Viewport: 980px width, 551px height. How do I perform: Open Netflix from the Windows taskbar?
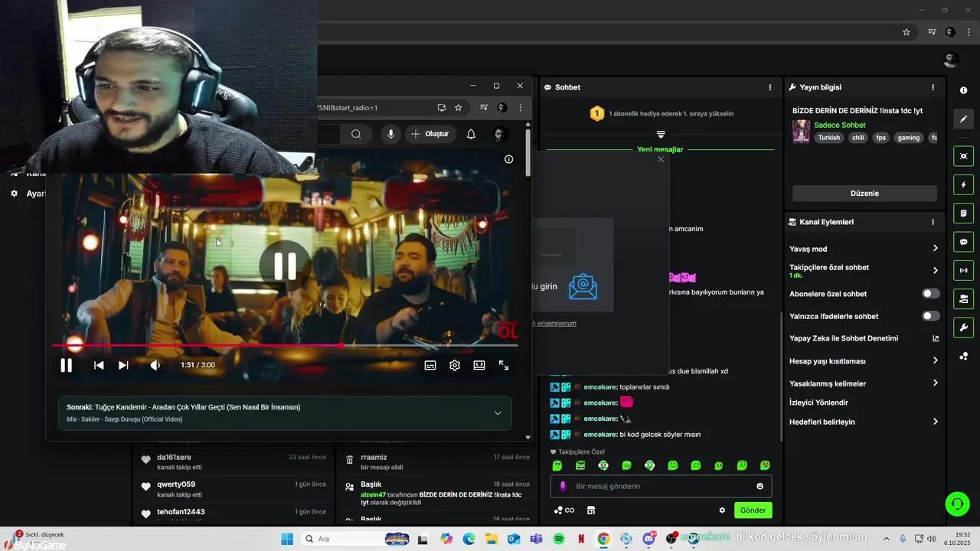581,539
